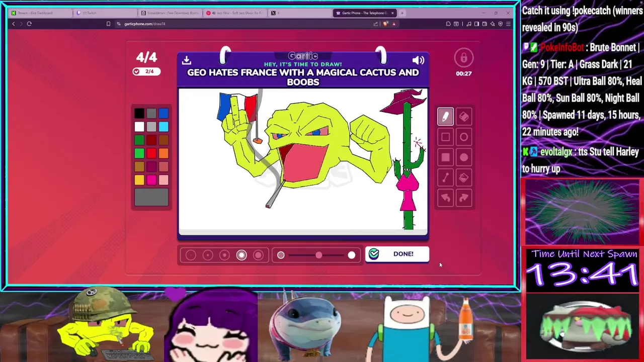Choose the empty ellipse shape tool
This screenshot has width=644, height=362.
(464, 137)
